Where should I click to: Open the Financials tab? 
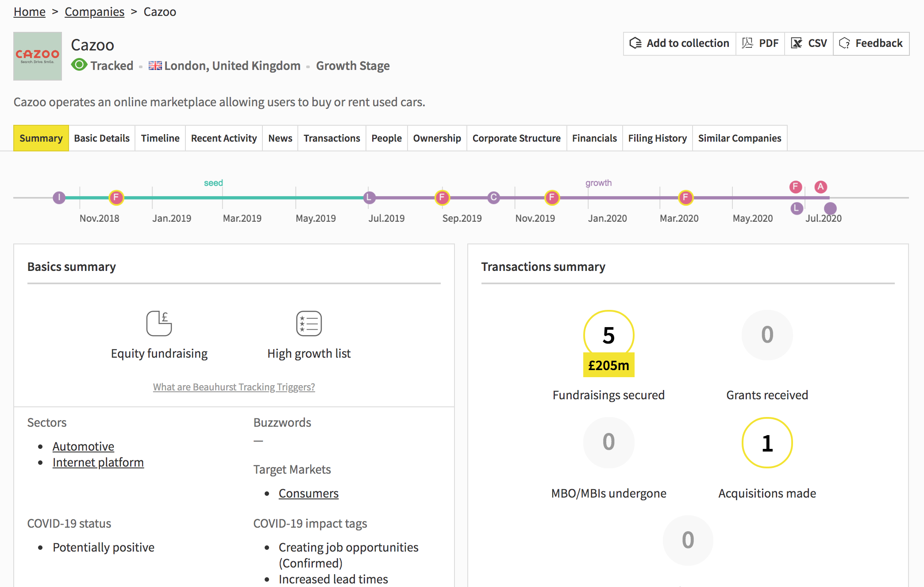pos(594,138)
